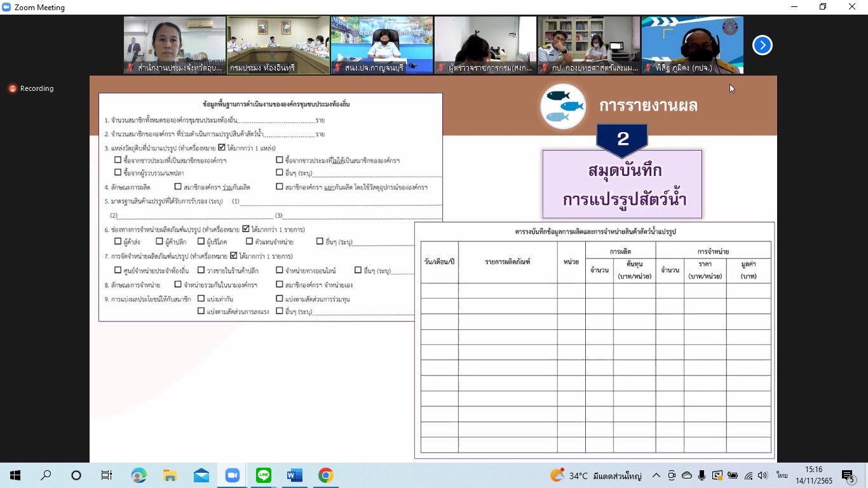Screen dimensions: 868x488
Task: Click the Task View taskbar icon
Action: (x=107, y=475)
